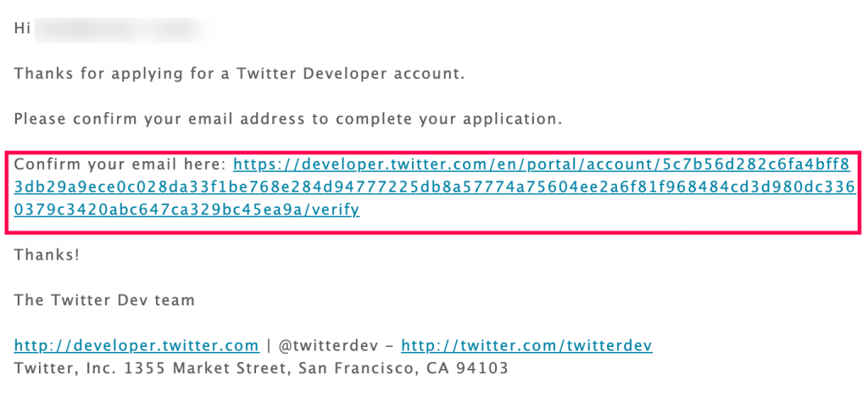Image resolution: width=868 pixels, height=408 pixels.
Task: Click the "Please confirm your email address" sentence
Action: tap(288, 119)
